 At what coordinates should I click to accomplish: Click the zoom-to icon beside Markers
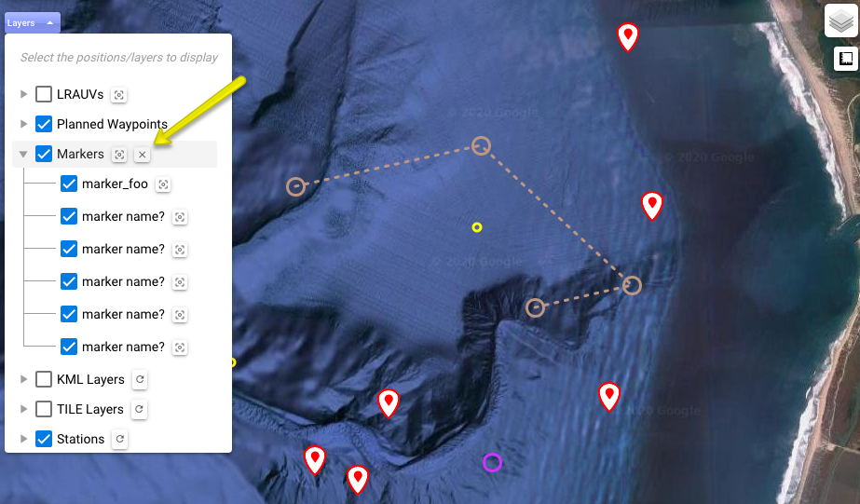(x=119, y=155)
